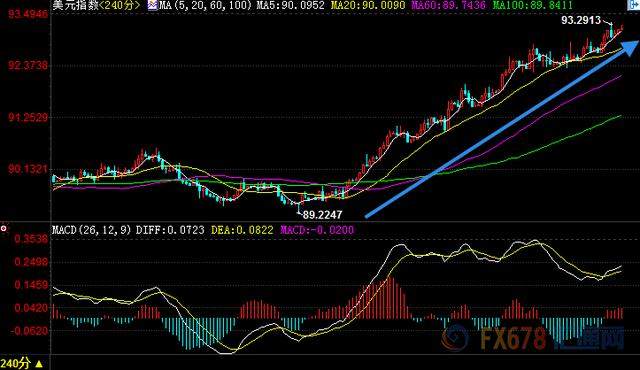640x370 pixels.
Task: Click the 0.0420 MACD axis label
Action: coord(31,308)
